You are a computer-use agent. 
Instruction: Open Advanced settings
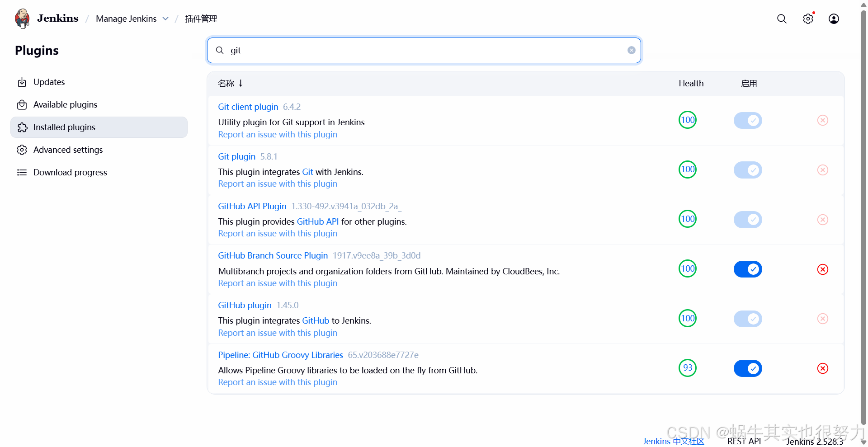pyautogui.click(x=99, y=150)
